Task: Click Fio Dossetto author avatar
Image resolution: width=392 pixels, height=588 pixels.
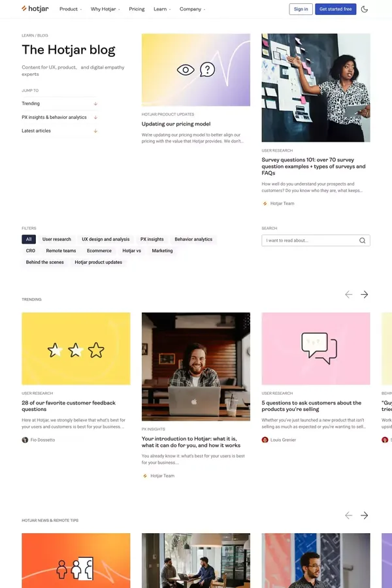Action: pos(25,440)
